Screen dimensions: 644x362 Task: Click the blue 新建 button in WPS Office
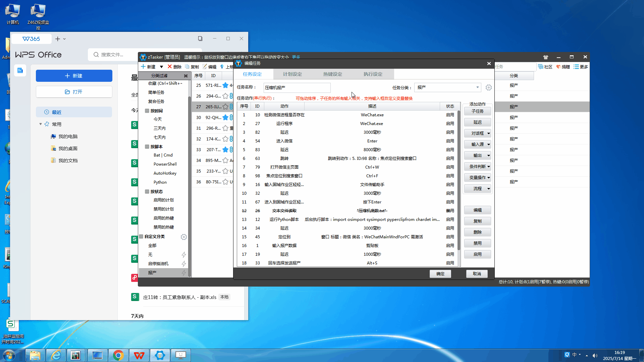[74, 76]
